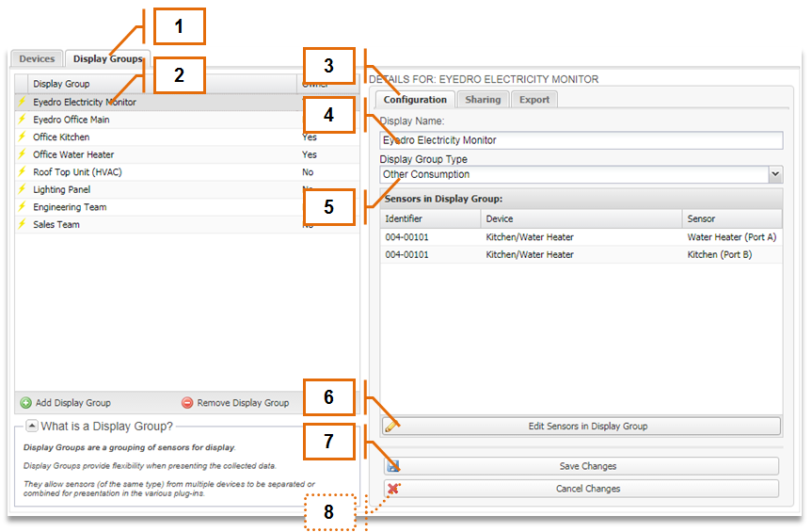This screenshot has width=812, height=532.
Task: Click lightning icon beside Eyedro Office Main
Action: coord(22,120)
